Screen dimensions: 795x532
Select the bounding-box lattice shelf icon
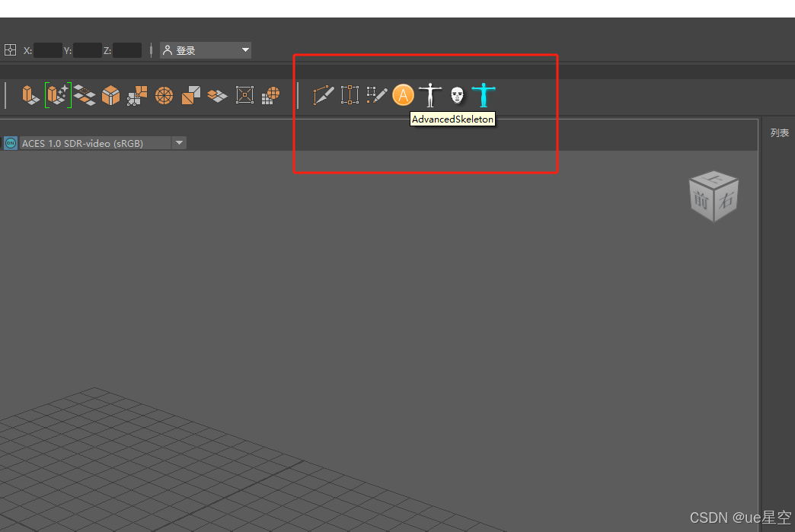(x=244, y=94)
